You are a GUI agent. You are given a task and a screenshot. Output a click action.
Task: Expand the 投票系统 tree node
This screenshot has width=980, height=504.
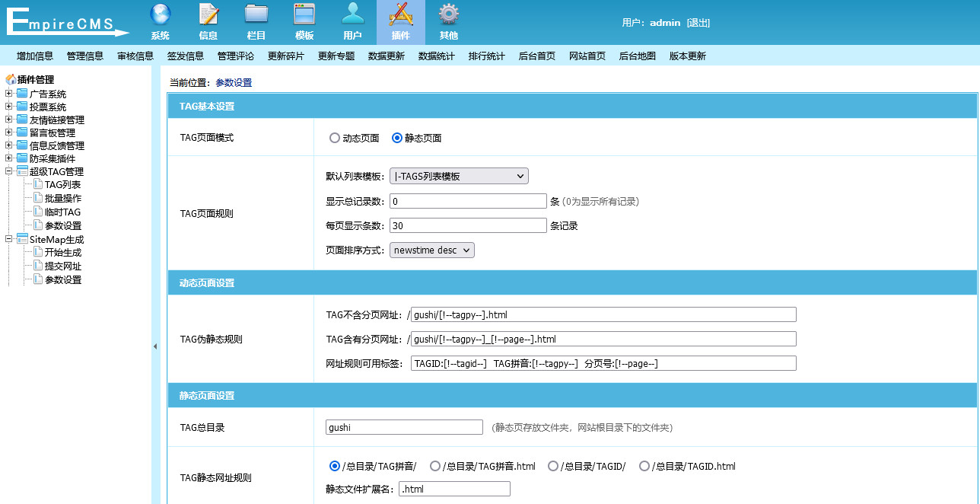coord(9,107)
